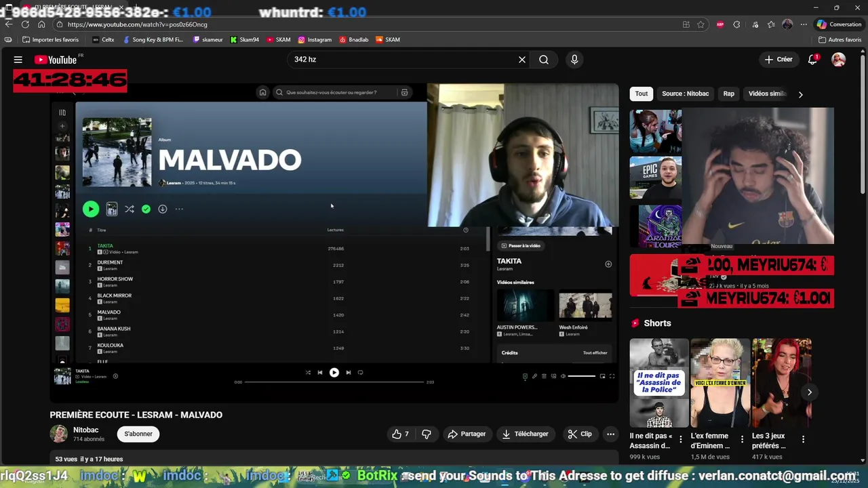
Task: Click the Clip button
Action: [x=580, y=434]
